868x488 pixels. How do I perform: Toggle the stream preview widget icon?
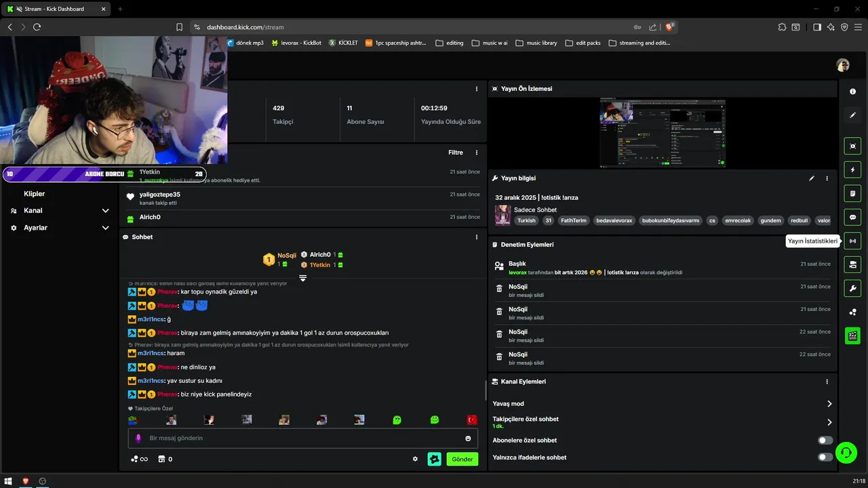tap(852, 146)
